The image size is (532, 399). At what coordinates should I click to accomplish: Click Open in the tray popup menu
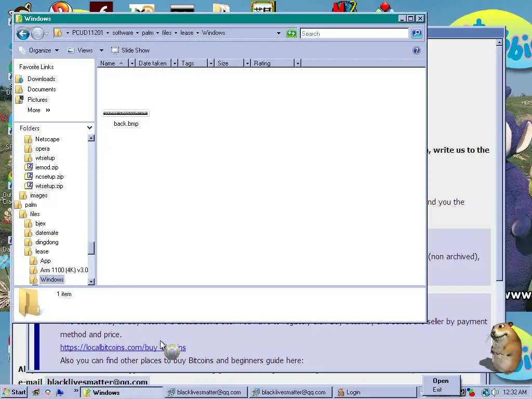pos(441,381)
